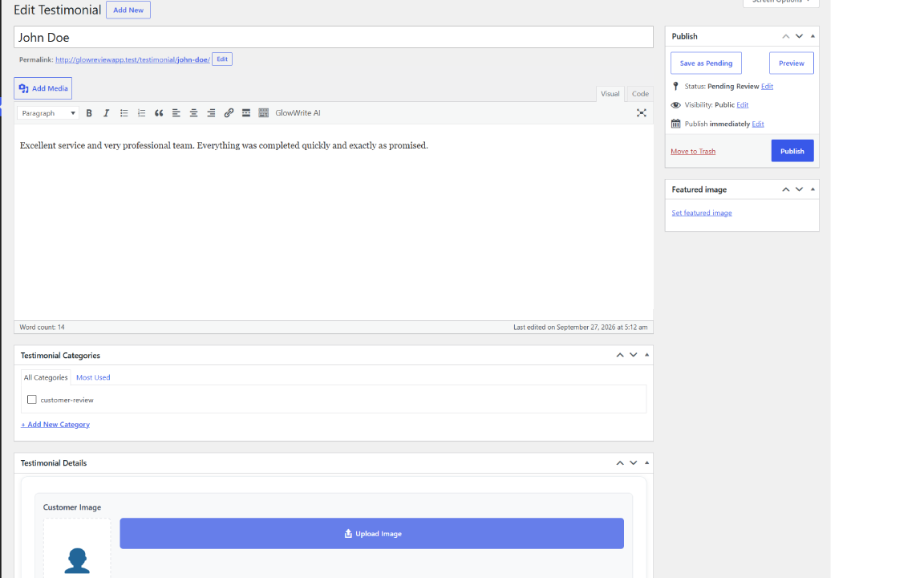Switch to the Visual editor tab
Image resolution: width=924 pixels, height=578 pixels.
click(610, 94)
